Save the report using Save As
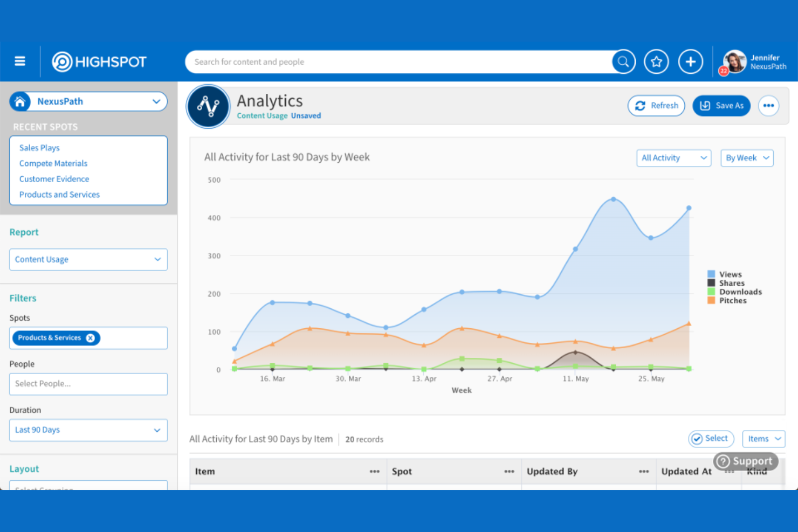This screenshot has height=532, width=798. pyautogui.click(x=721, y=106)
